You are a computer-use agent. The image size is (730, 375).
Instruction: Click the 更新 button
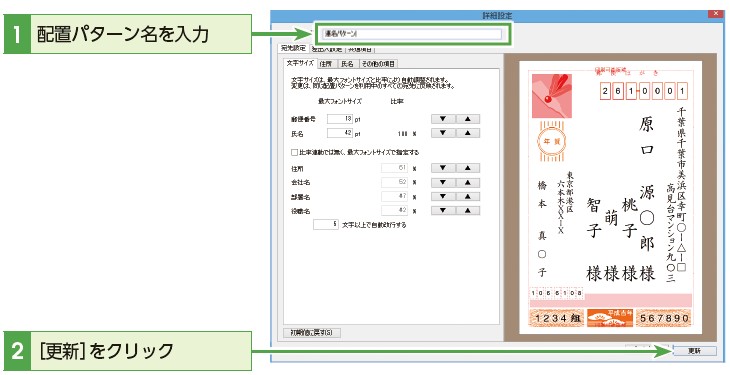click(x=694, y=351)
